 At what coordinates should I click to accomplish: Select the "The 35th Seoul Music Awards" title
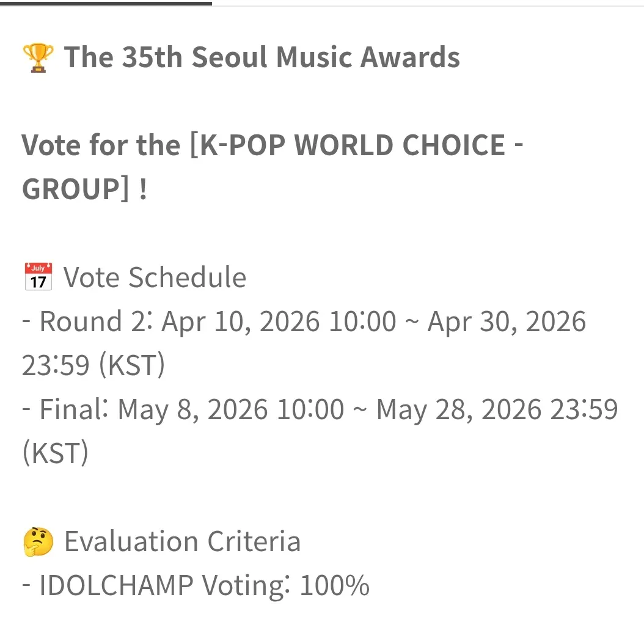(x=262, y=58)
